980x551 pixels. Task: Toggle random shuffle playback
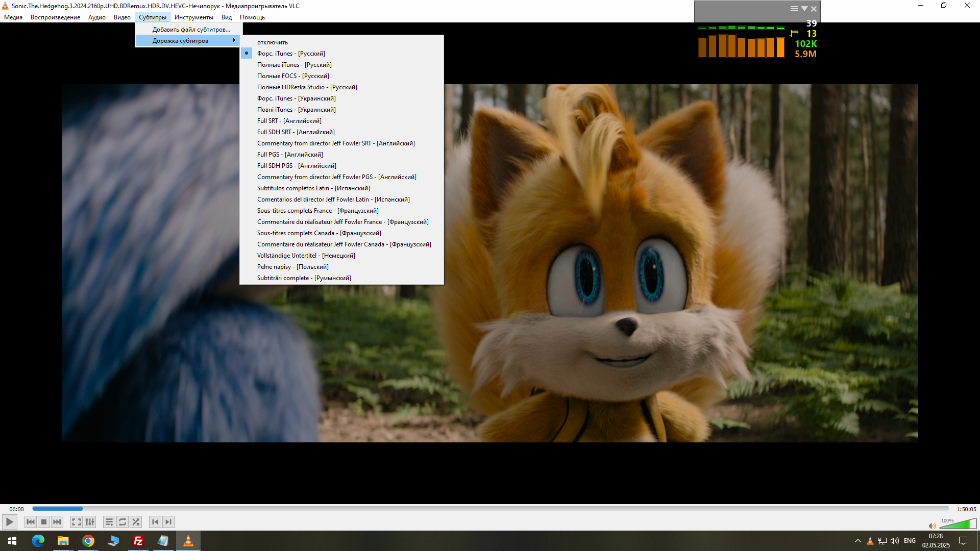point(136,522)
